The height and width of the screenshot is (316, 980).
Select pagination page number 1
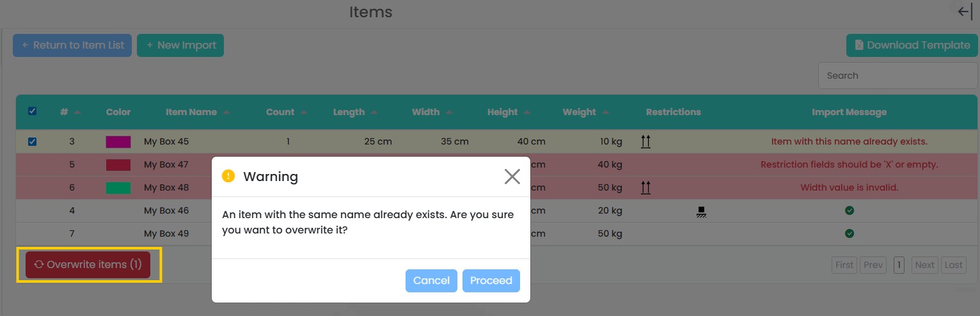[899, 265]
